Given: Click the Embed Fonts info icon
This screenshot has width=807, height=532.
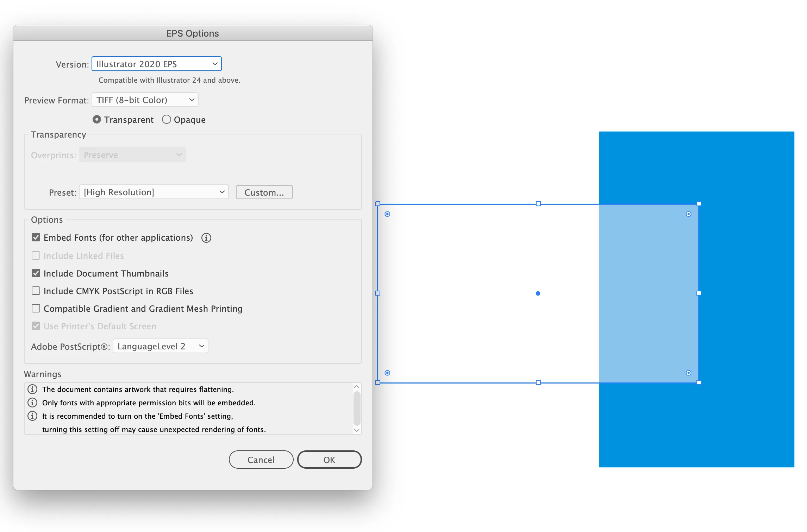Looking at the screenshot, I should point(206,238).
